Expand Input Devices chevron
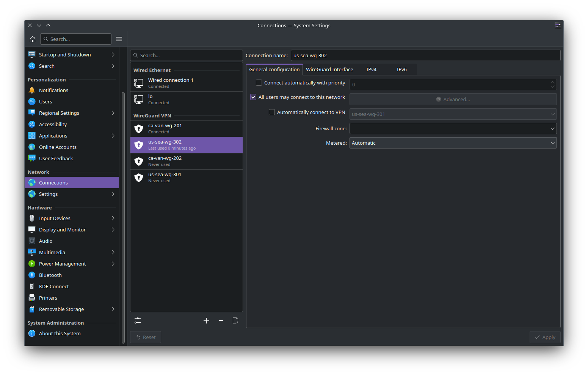This screenshot has width=588, height=375. click(x=113, y=218)
